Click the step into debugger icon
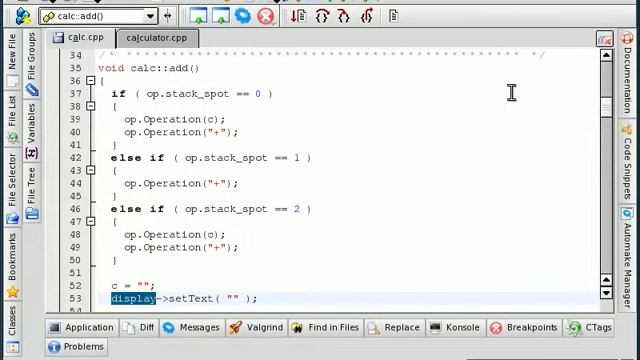This screenshot has width=640, height=360. tap(344, 16)
